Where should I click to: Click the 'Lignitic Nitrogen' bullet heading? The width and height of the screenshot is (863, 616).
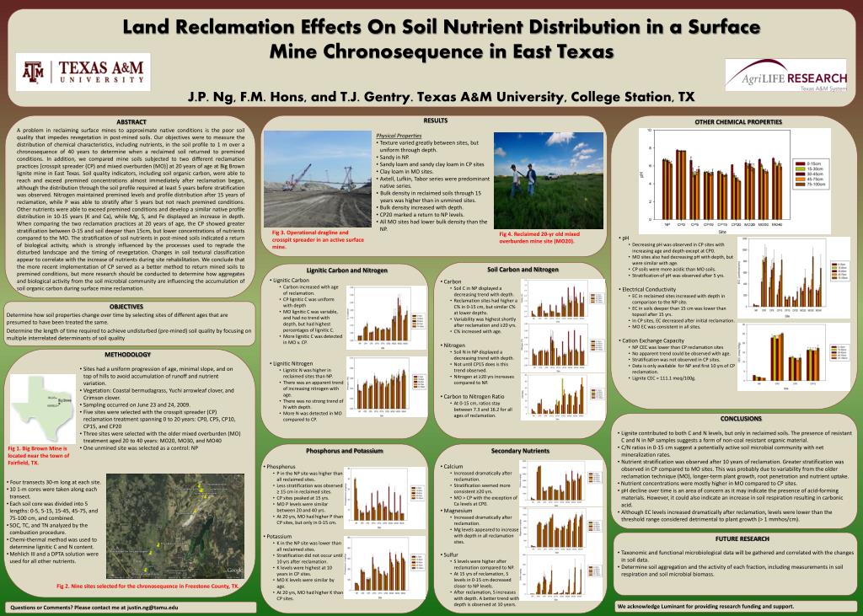[x=292, y=364]
